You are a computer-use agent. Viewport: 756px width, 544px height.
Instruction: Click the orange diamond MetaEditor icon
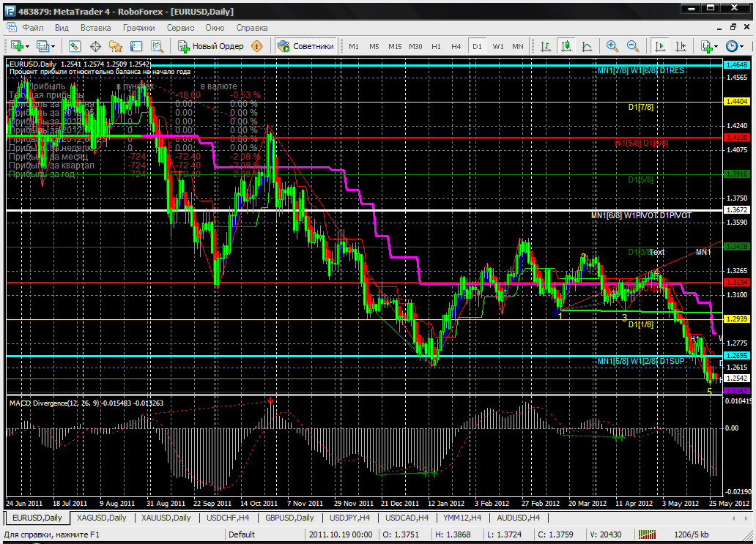tap(257, 46)
